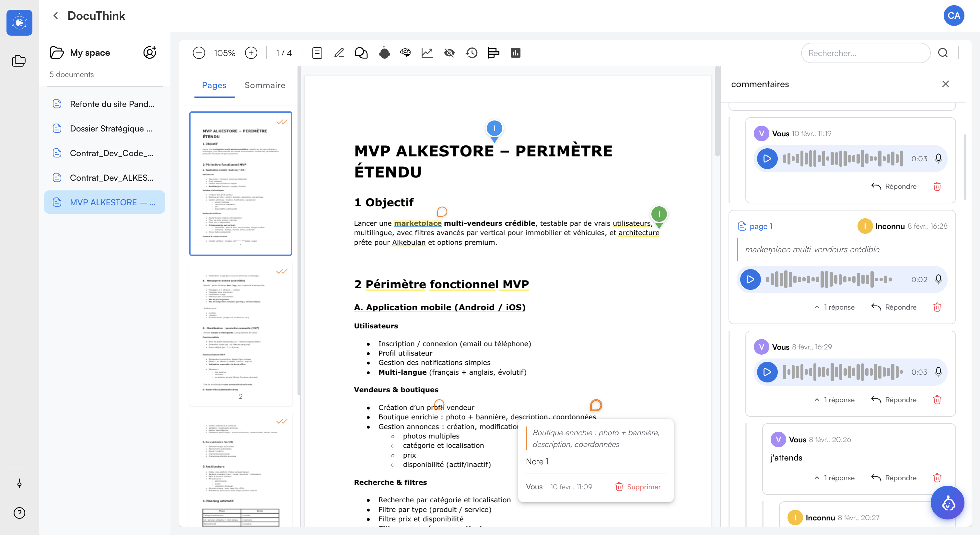Screen dimensions: 980x535
Task: Play the 10 févr. 11:19 voice comment
Action: 767,159
